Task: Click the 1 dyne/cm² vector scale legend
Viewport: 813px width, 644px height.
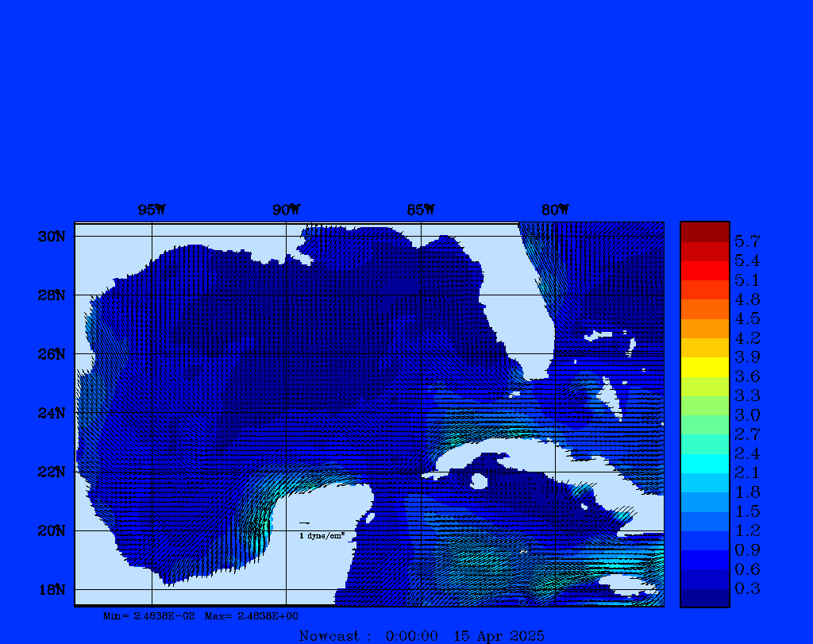Action: (321, 536)
